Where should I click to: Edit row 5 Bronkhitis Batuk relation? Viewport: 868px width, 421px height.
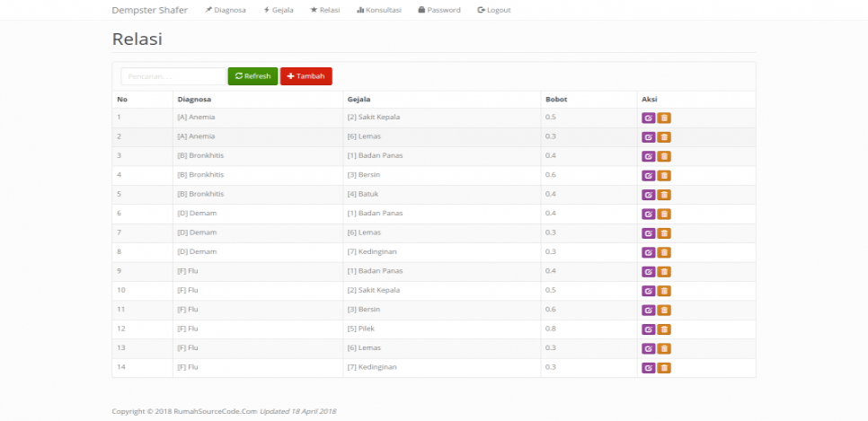tap(648, 195)
